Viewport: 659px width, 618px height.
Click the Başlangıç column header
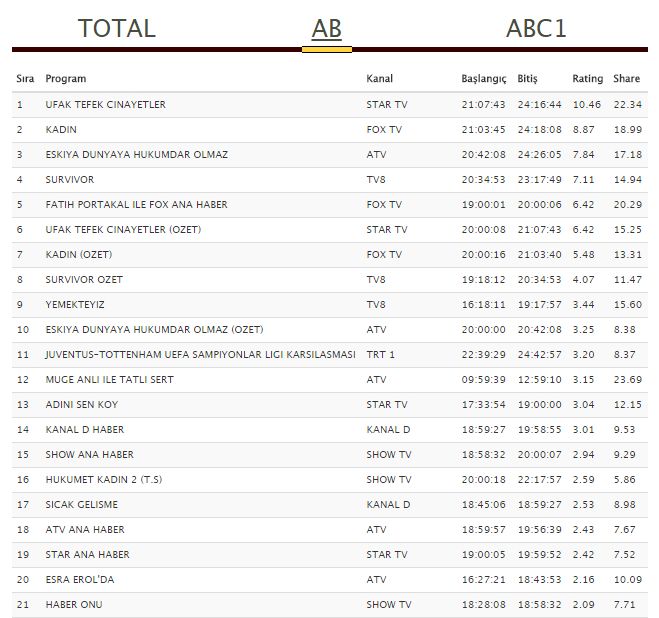tap(484, 79)
